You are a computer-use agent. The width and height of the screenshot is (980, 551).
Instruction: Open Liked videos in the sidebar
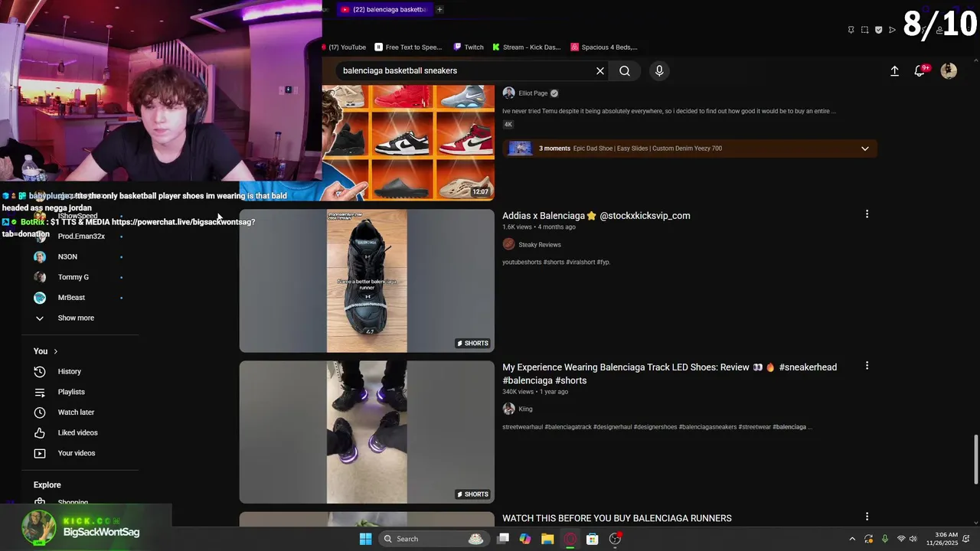click(x=77, y=432)
